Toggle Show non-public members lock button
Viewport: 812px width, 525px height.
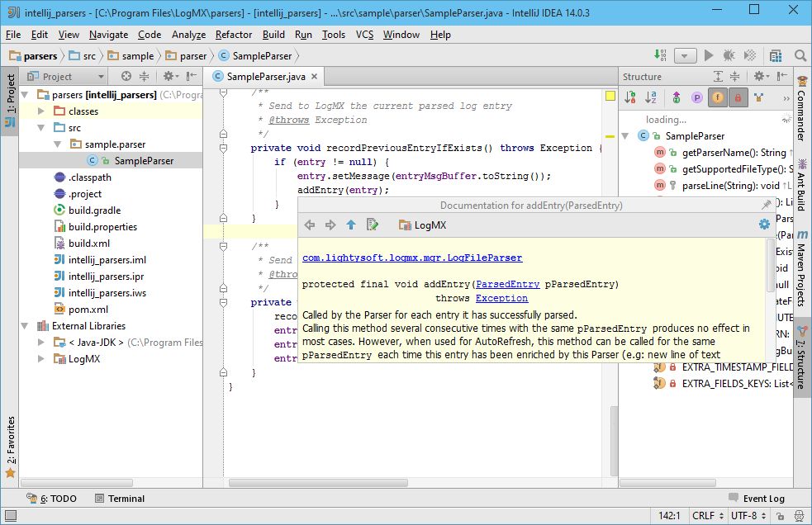pyautogui.click(x=738, y=97)
